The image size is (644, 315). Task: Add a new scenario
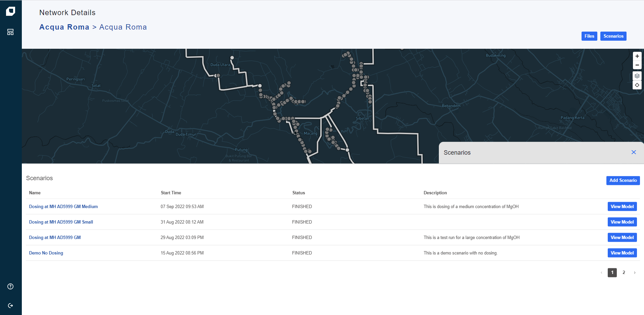[x=623, y=181]
